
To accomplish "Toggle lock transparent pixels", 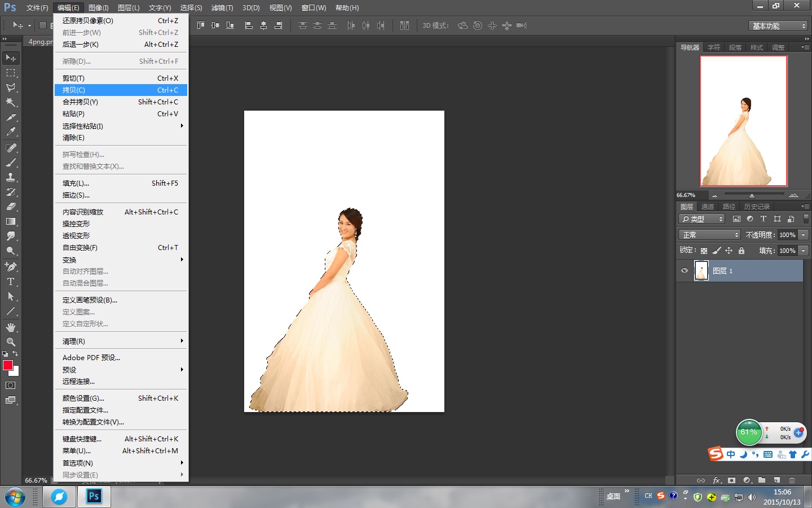I will point(704,251).
